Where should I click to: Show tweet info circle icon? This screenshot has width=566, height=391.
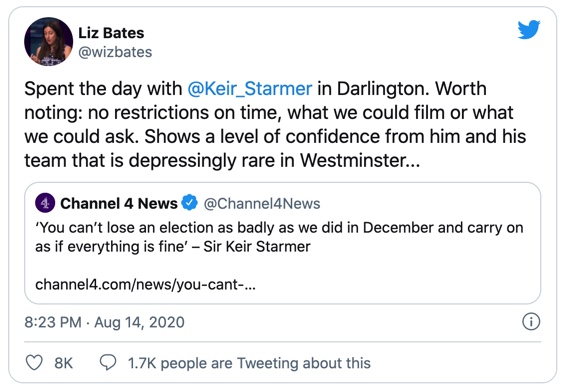[x=531, y=321]
